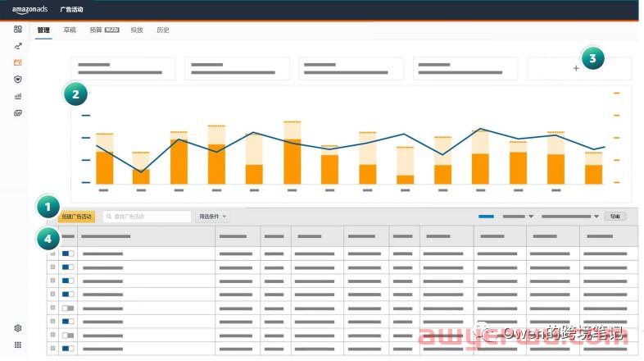Toggle off the first campaign's status switch
644x361 pixels.
click(68, 254)
